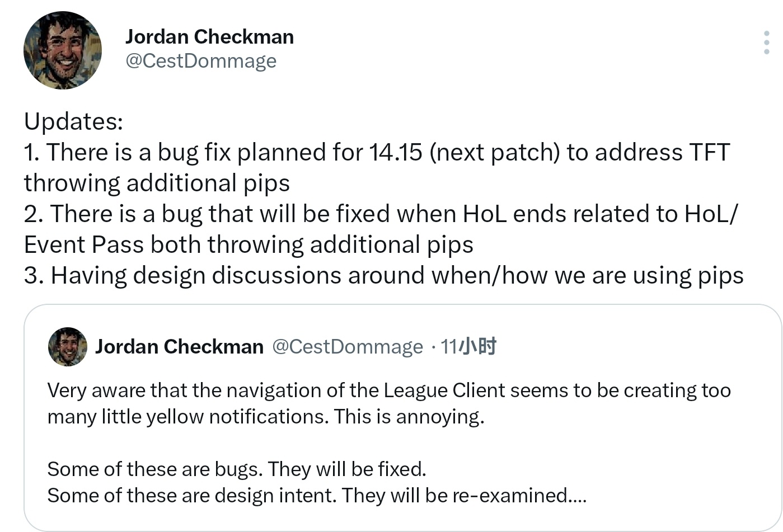
Task: Click @CestDommage handle inside quoted tweet
Action: 348,347
